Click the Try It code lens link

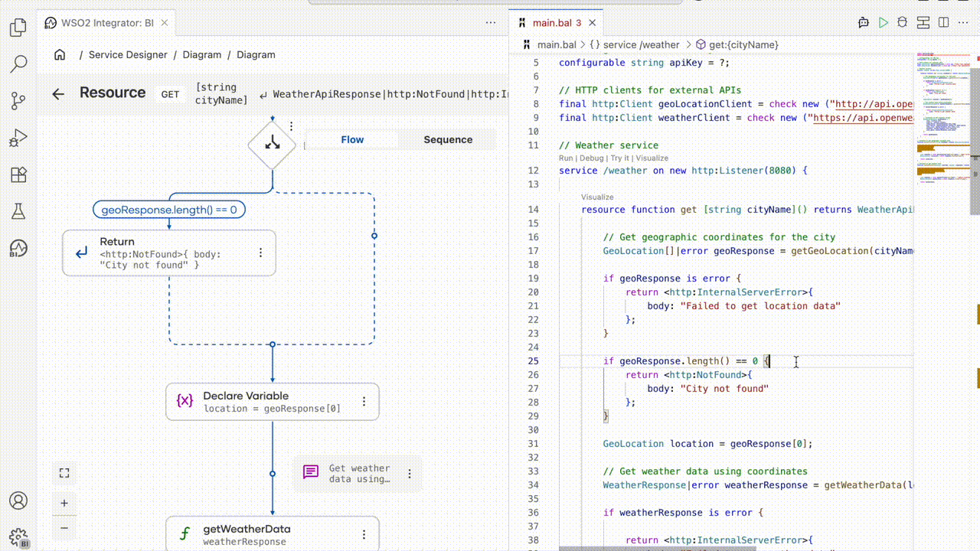(619, 158)
